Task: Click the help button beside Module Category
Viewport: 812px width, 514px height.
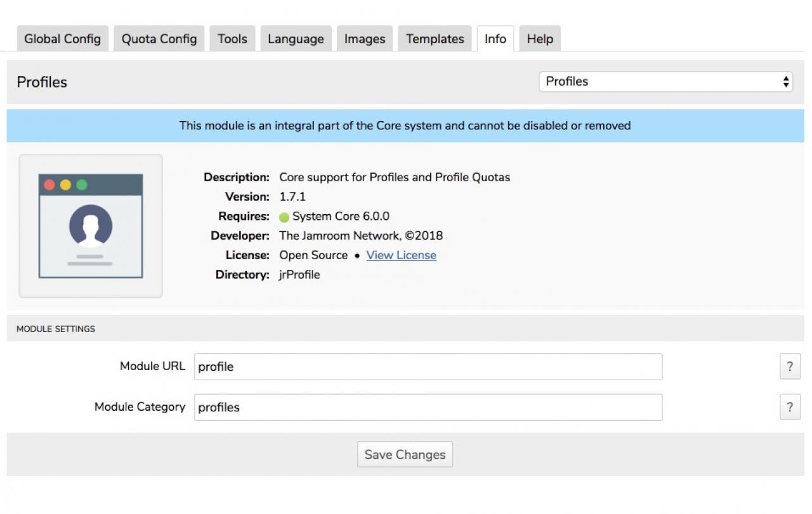Action: [789, 407]
